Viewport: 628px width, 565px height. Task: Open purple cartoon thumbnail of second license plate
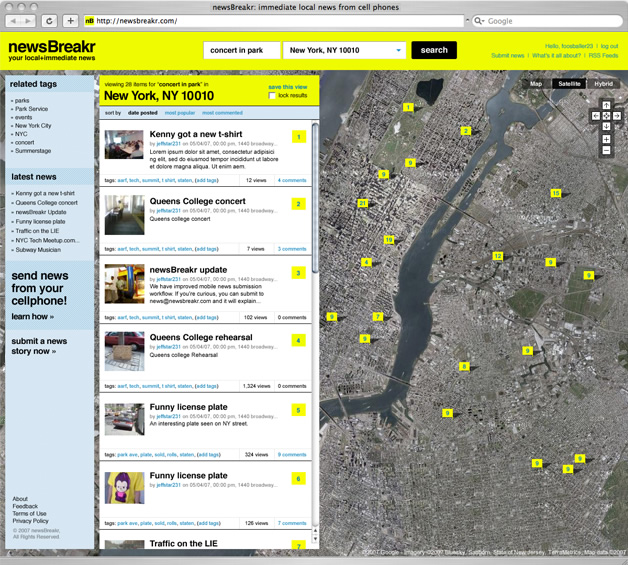pos(124,488)
